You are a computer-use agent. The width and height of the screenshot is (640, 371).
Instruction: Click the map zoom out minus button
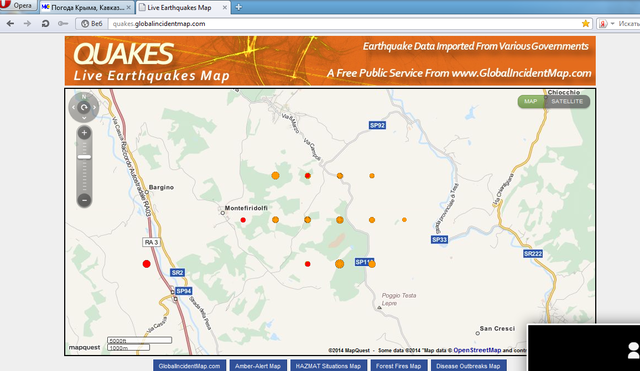click(84, 200)
